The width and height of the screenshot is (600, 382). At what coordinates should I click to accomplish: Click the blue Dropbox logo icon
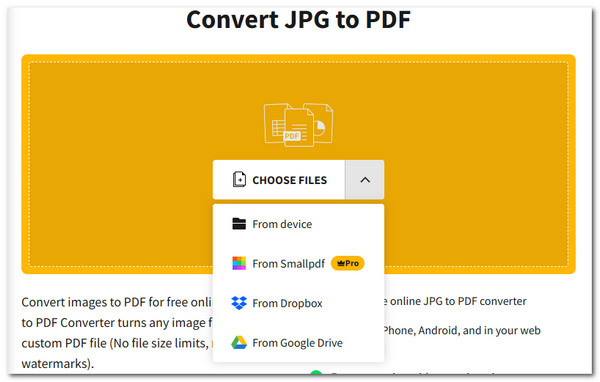pos(239,303)
